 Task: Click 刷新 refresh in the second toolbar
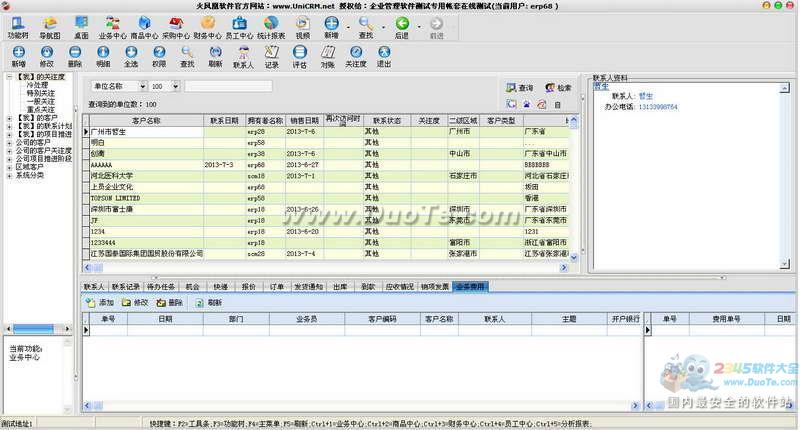pos(215,57)
